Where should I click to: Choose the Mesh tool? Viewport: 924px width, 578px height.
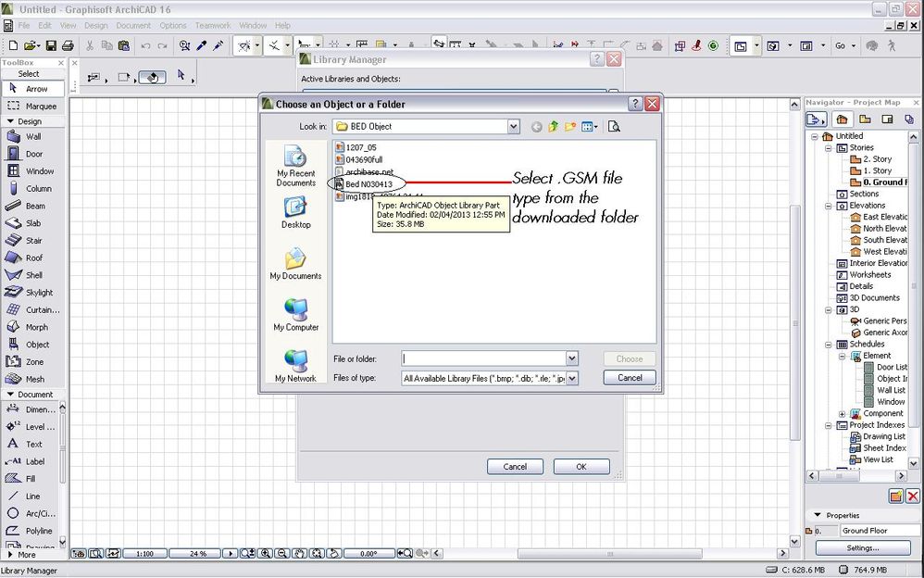coord(33,379)
